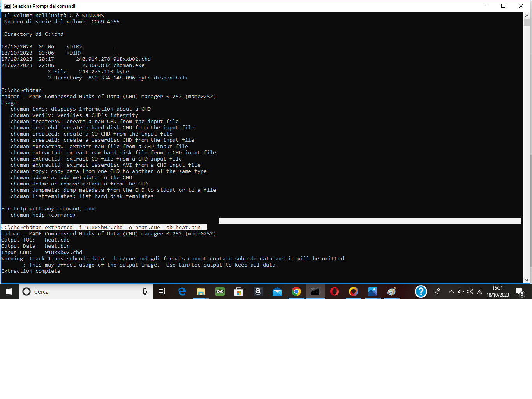The image size is (532, 399).
Task: Open File Explorer from the taskbar
Action: click(x=201, y=291)
